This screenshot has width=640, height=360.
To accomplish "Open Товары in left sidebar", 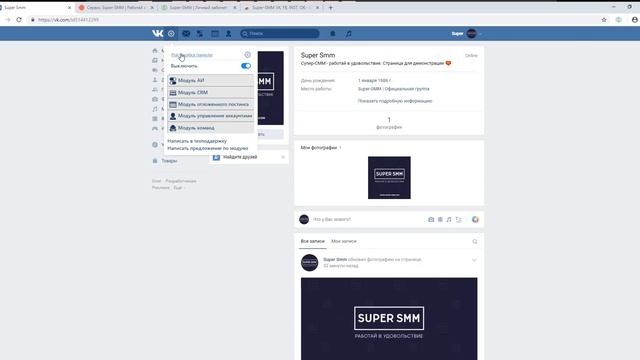I will point(169,161).
